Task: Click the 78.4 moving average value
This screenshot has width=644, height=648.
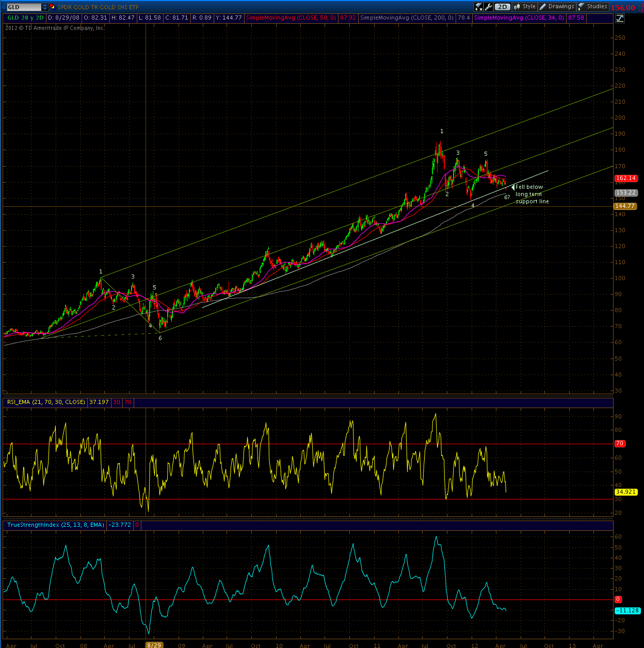Action: click(x=464, y=18)
